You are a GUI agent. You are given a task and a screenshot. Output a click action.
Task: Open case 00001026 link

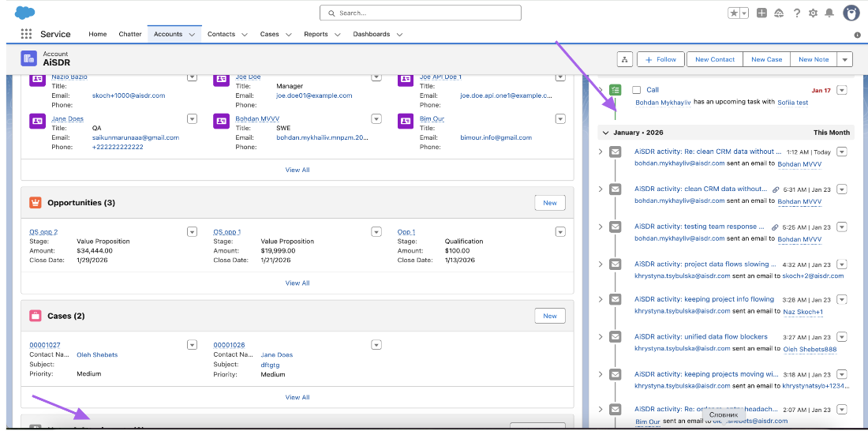[x=229, y=345]
